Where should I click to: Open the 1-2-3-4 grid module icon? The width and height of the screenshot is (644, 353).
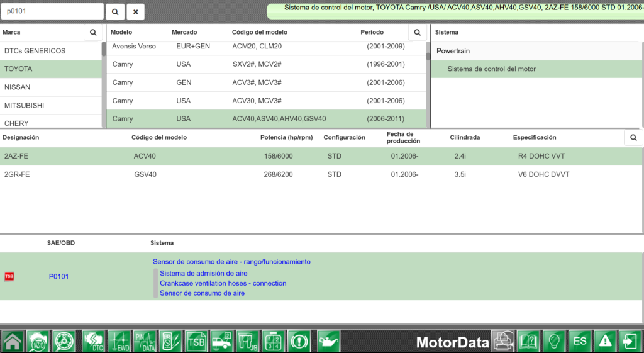(273, 341)
